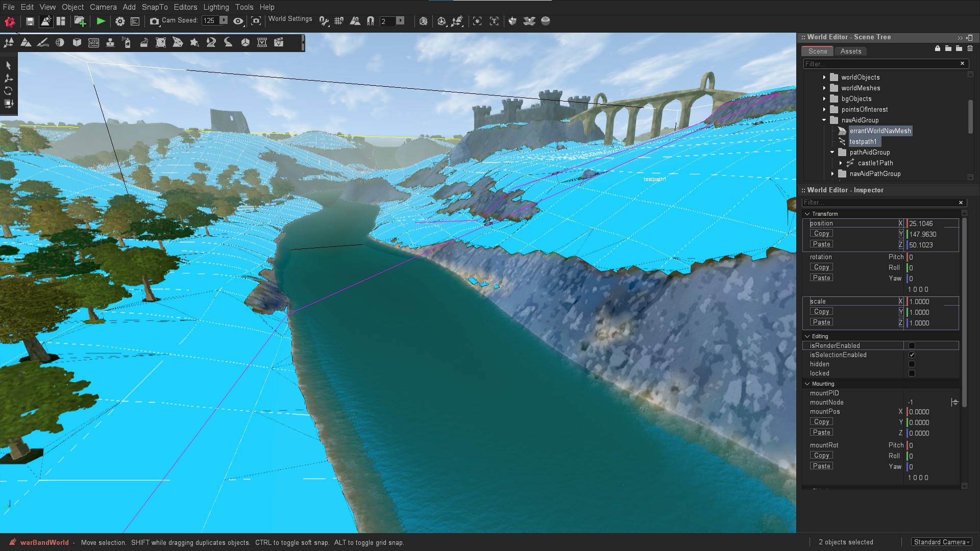Click the Scene Tree filter field
The image size is (980, 551).
coord(880,64)
